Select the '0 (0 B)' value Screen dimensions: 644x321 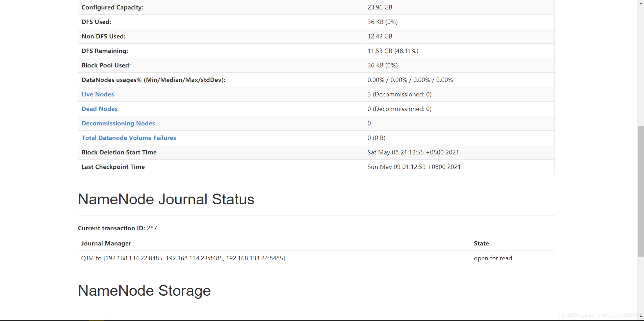coord(377,138)
